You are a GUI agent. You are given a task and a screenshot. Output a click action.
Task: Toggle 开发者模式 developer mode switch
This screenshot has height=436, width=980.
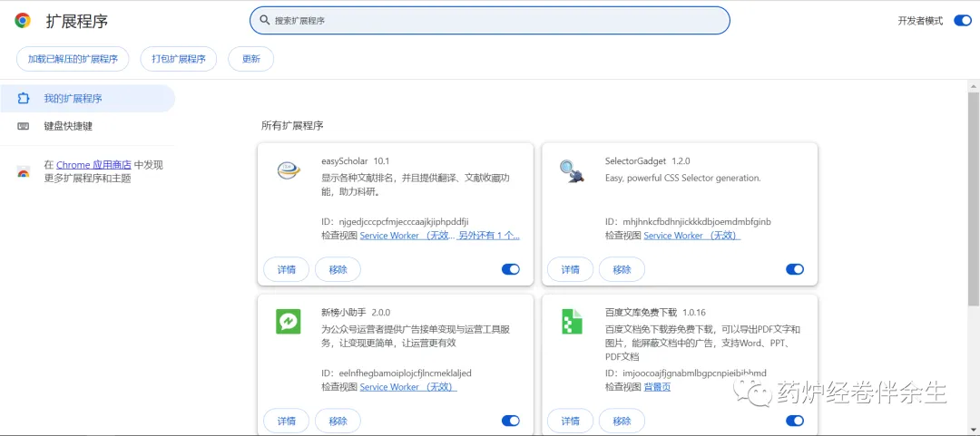(962, 21)
